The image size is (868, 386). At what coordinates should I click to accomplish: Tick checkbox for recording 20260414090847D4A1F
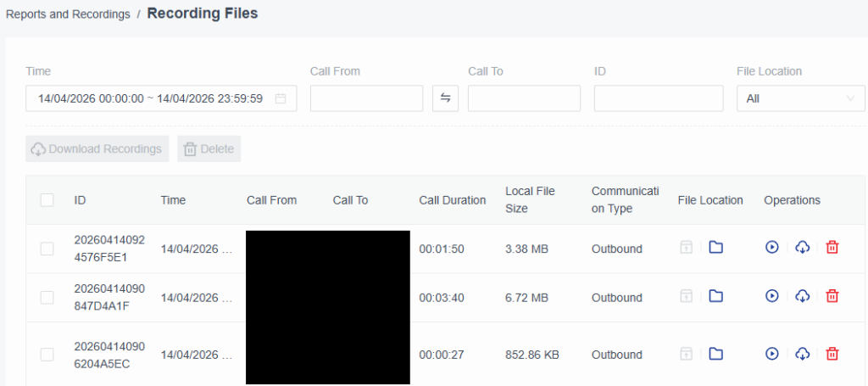click(x=47, y=297)
